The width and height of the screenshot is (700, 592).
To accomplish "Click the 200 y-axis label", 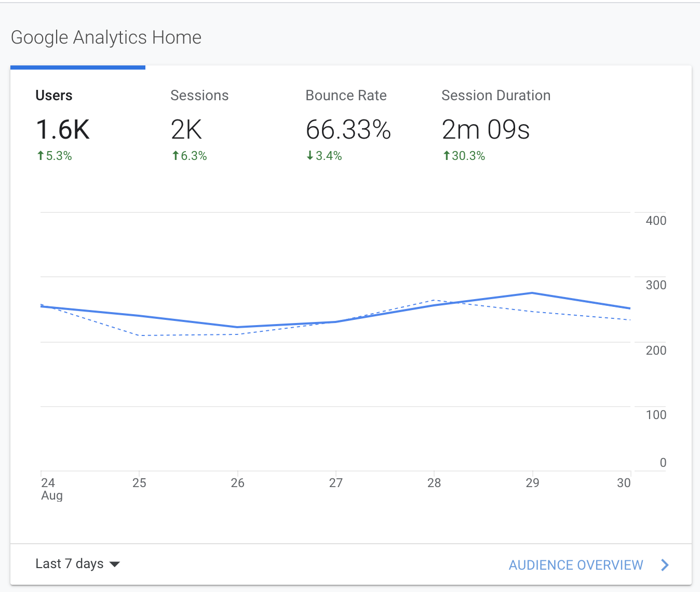I will tap(656, 351).
